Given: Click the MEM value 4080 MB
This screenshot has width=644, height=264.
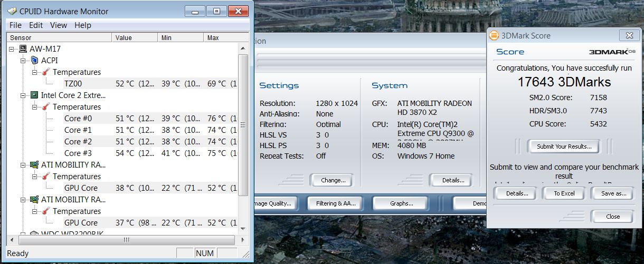Looking at the screenshot, I should (x=412, y=145).
